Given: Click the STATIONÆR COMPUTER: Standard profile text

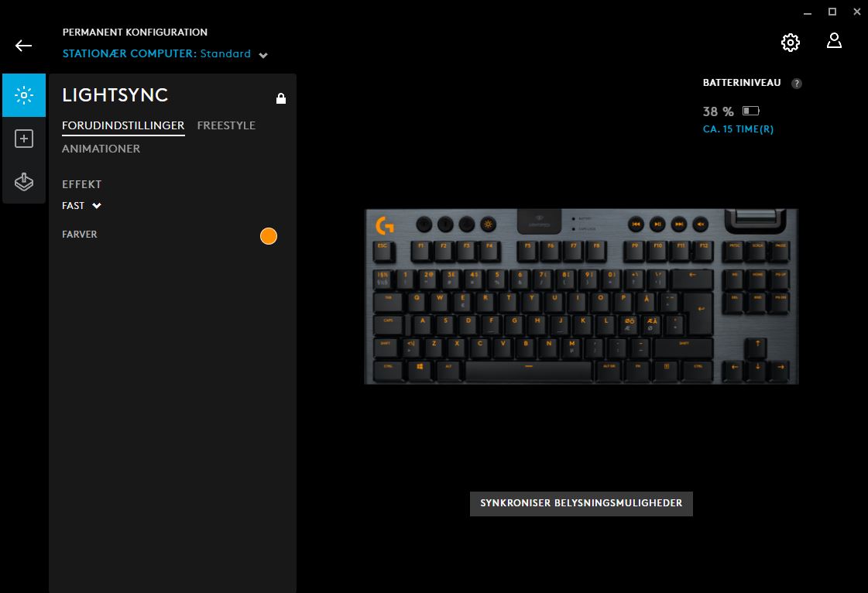Looking at the screenshot, I should click(156, 53).
